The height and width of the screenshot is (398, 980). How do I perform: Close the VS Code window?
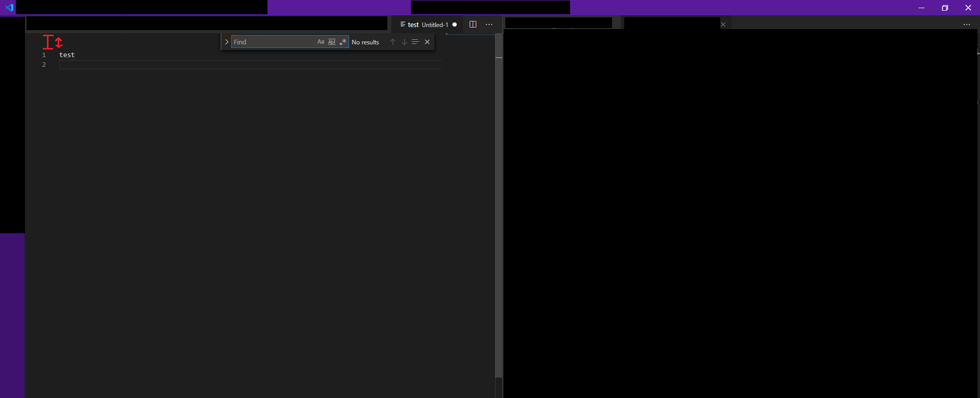(968, 8)
